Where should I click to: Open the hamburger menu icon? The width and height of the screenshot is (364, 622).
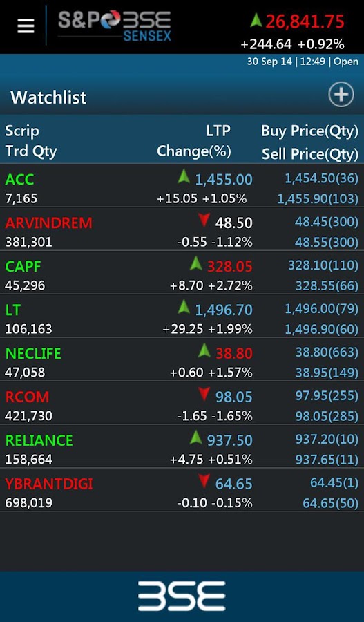pyautogui.click(x=26, y=26)
